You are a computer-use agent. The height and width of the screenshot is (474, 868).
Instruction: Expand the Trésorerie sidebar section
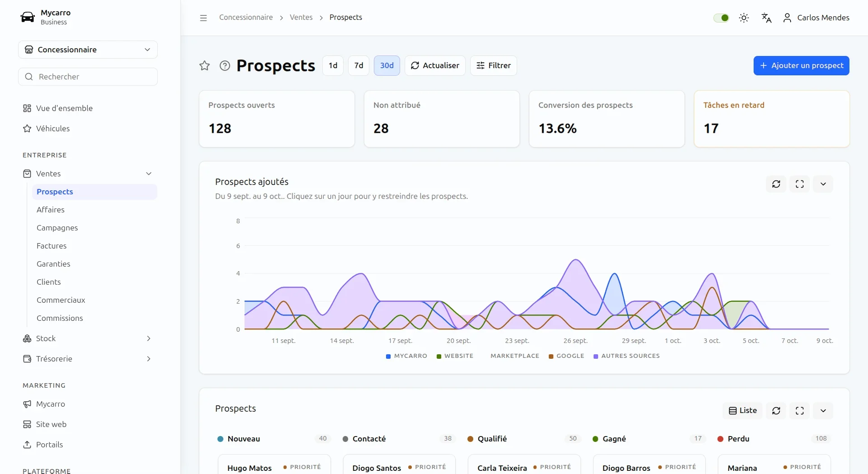tap(88, 359)
